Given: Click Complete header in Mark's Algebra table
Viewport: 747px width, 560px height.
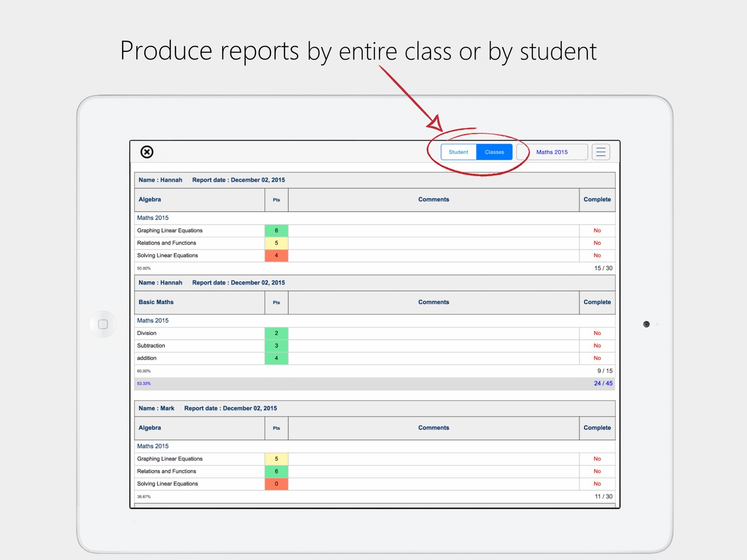Looking at the screenshot, I should (x=597, y=428).
